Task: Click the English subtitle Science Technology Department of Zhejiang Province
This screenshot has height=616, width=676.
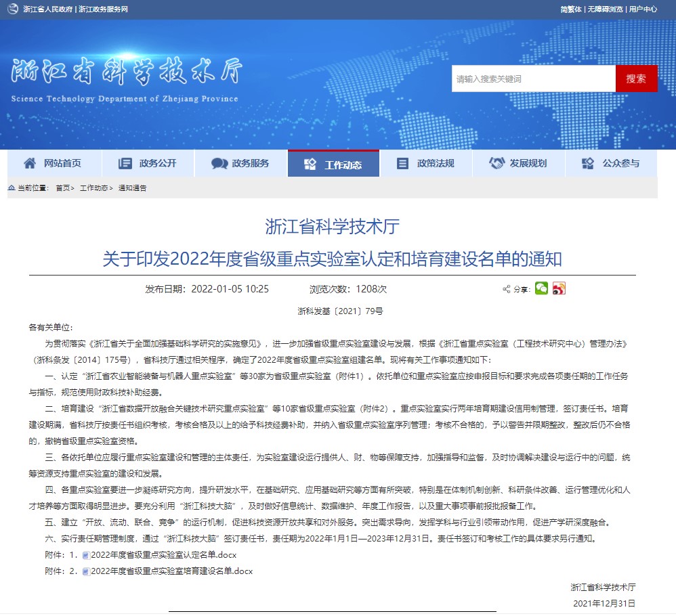Action: point(125,99)
